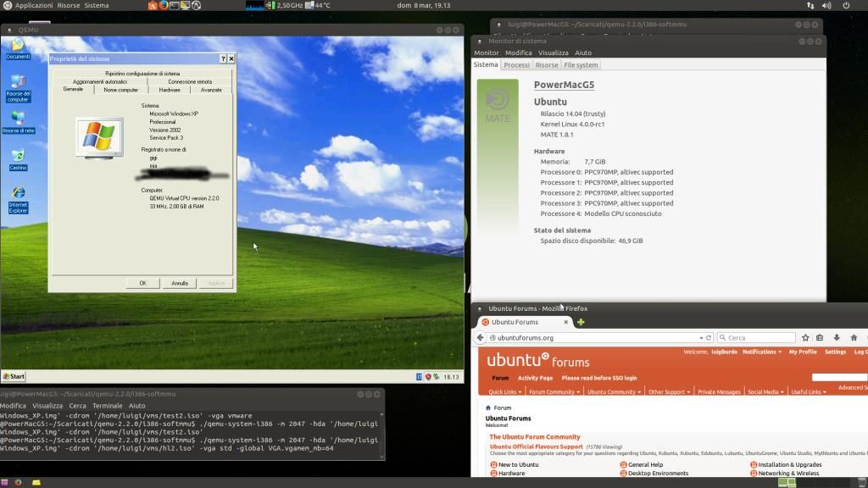The height and width of the screenshot is (488, 868).
Task: Open Risorse di rete desktop icon
Action: click(x=18, y=122)
